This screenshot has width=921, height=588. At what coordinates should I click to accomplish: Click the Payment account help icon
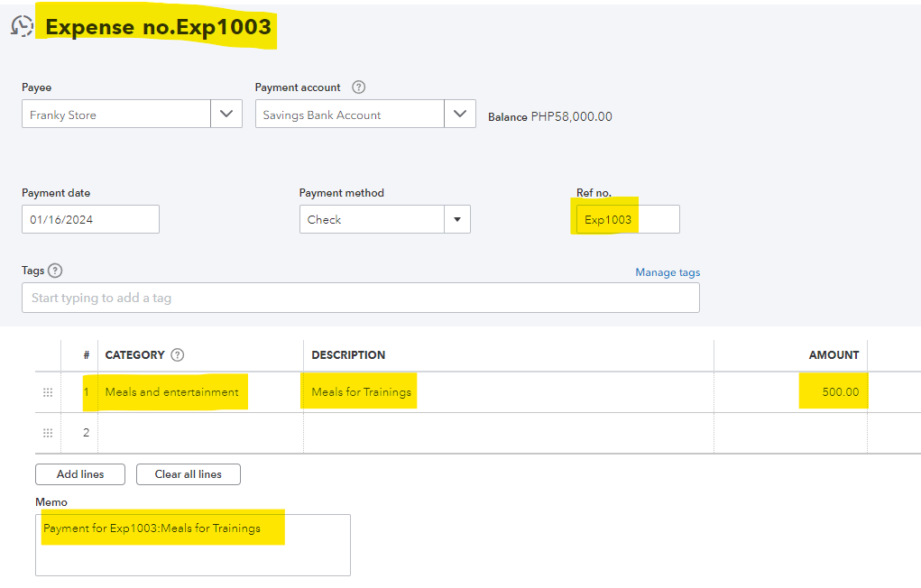pos(358,87)
